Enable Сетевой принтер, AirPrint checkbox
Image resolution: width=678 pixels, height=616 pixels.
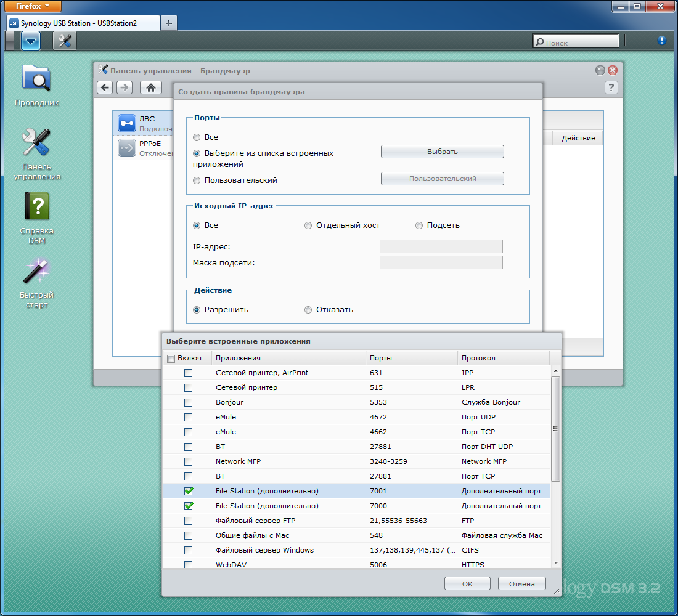point(189,373)
